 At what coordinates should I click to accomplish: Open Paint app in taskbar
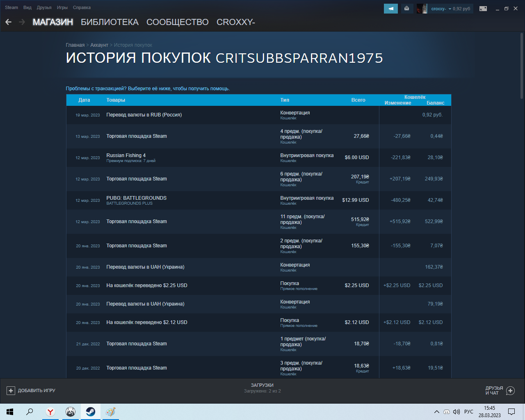[x=111, y=412]
